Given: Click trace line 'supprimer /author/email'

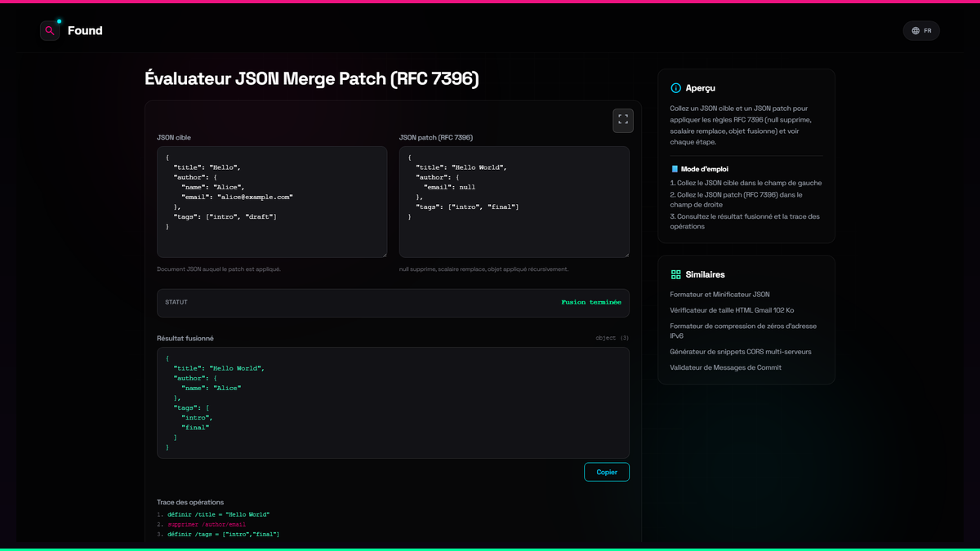Looking at the screenshot, I should coord(207,525).
